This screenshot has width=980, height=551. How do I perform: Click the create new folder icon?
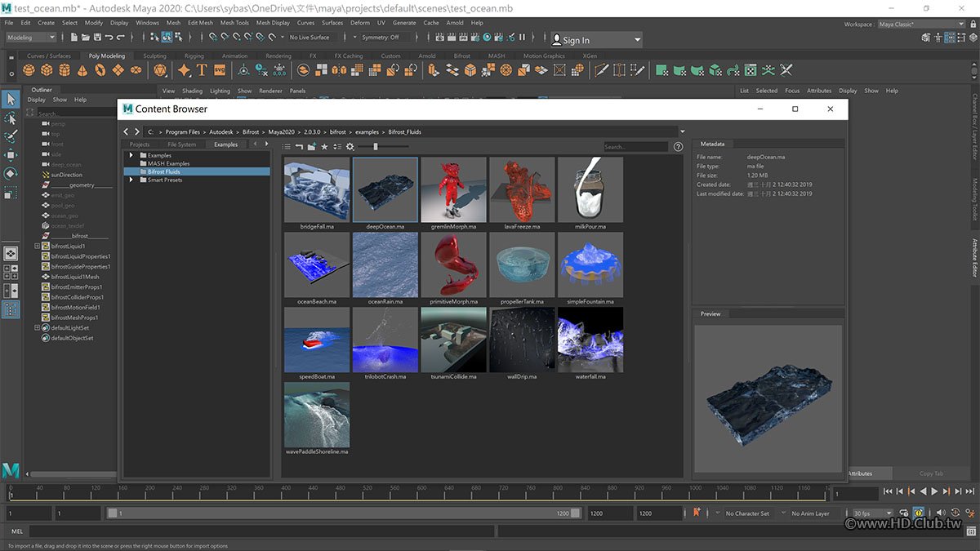312,147
